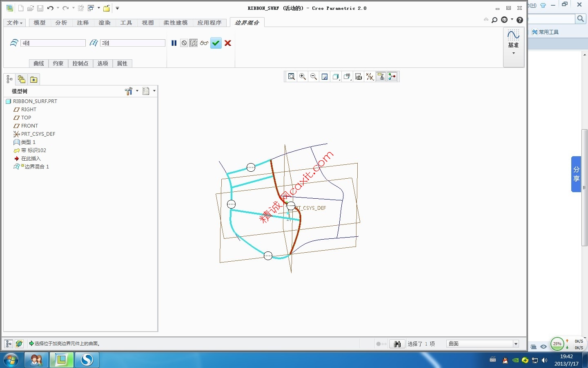The height and width of the screenshot is (368, 588).
Task: Switch to the 柔性建模 tab
Action: click(176, 23)
